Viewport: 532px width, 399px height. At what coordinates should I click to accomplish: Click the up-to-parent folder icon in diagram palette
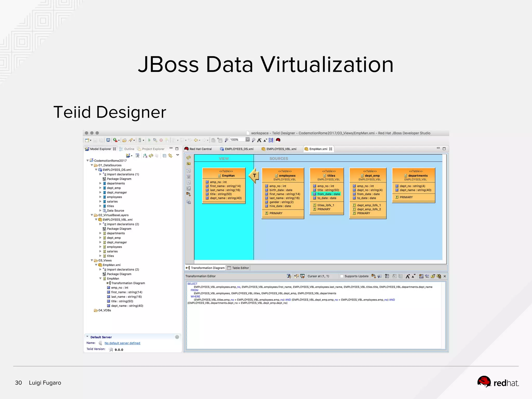pos(189,164)
